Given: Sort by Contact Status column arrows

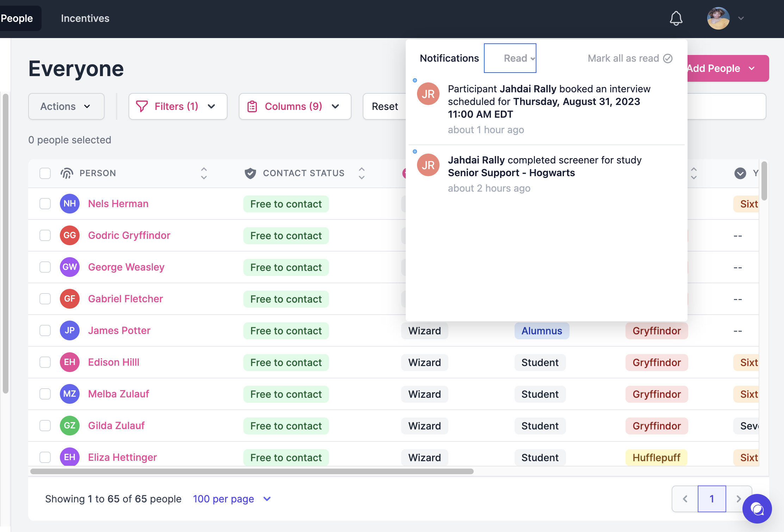Looking at the screenshot, I should point(361,173).
